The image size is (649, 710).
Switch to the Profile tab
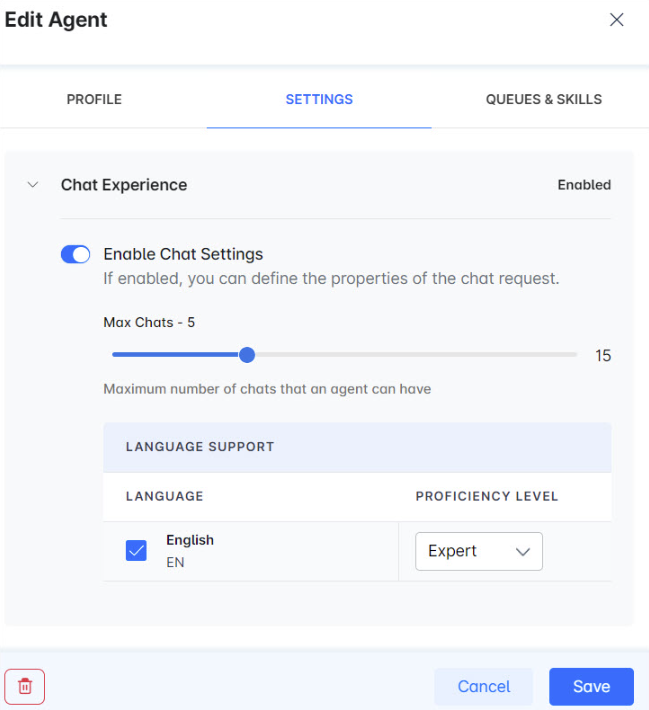[x=94, y=100]
